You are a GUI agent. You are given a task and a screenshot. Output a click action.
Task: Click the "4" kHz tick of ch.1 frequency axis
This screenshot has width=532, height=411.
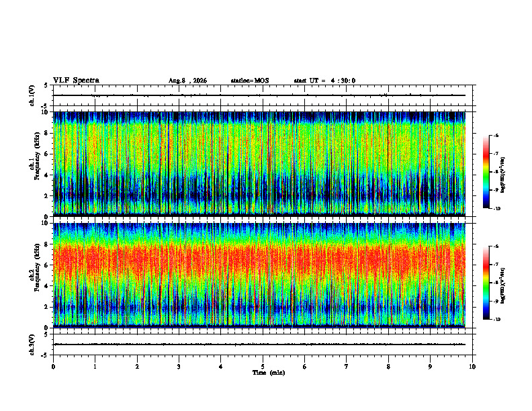point(47,175)
